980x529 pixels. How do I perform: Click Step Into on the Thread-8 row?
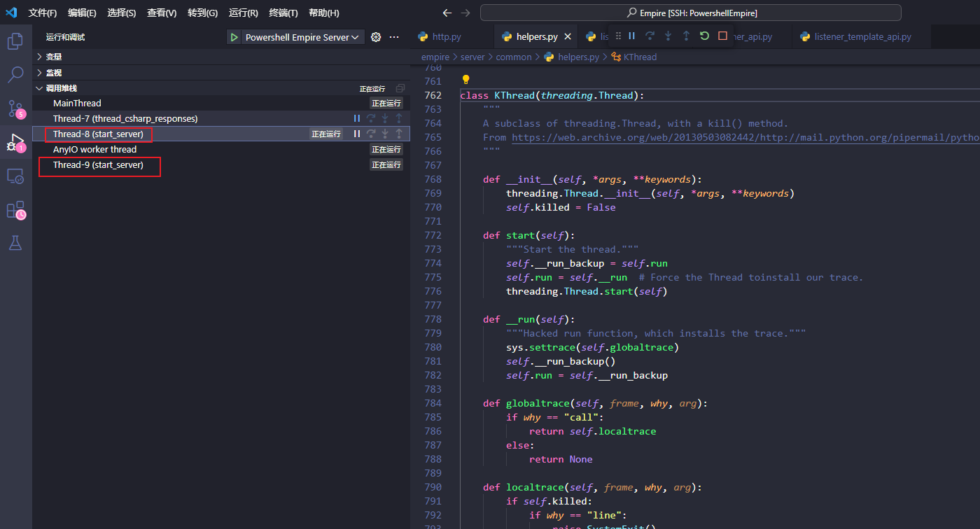click(385, 134)
